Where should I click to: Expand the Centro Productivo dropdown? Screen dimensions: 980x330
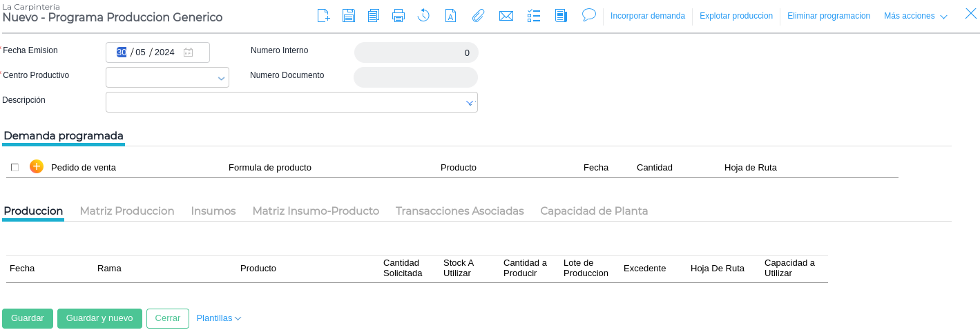221,78
